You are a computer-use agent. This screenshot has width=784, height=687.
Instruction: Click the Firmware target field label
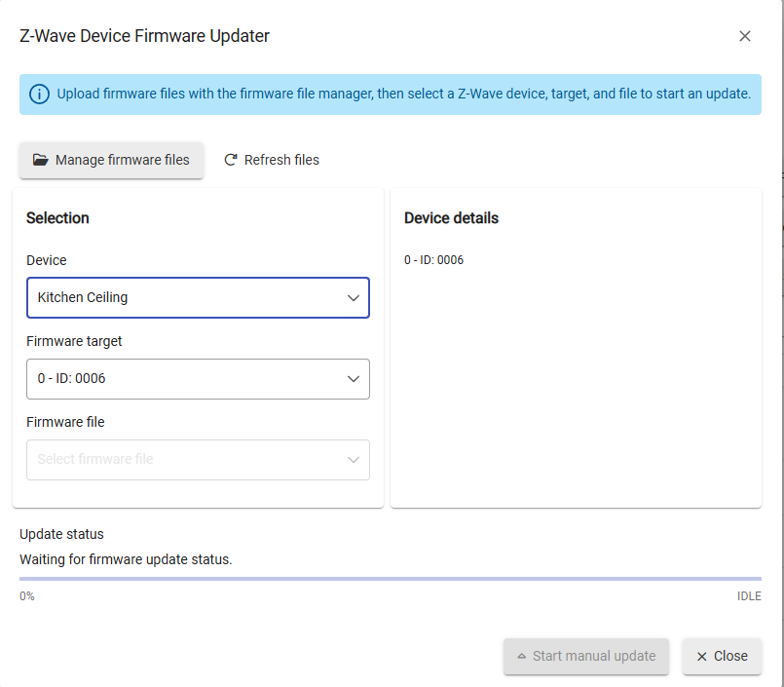[x=74, y=341]
